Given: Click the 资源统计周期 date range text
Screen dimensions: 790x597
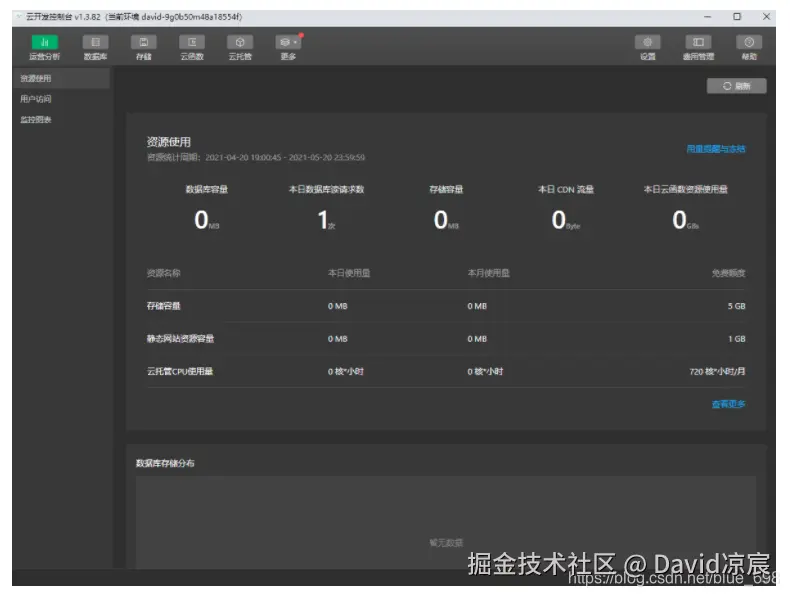Looking at the screenshot, I should [x=255, y=158].
